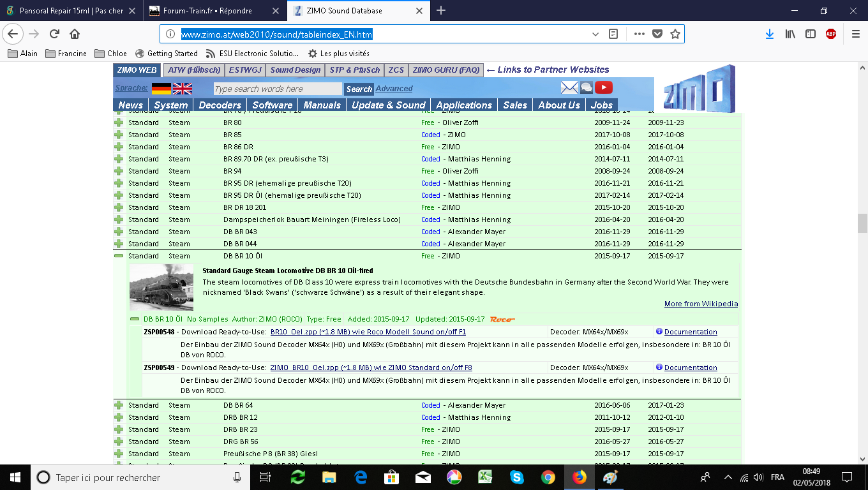Open the address bar history dropdown
The image size is (868, 490).
pyautogui.click(x=595, y=34)
